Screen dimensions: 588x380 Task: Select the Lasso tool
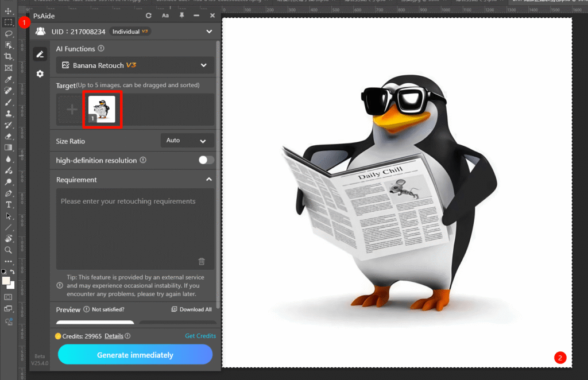pos(9,34)
